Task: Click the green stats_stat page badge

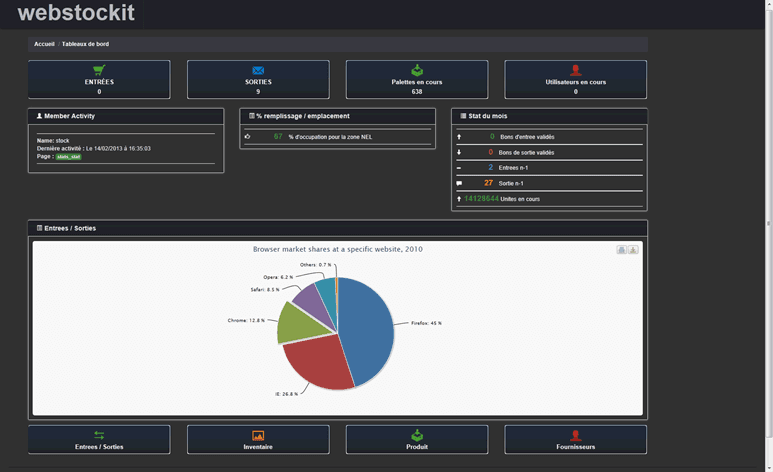Action: 69,157
